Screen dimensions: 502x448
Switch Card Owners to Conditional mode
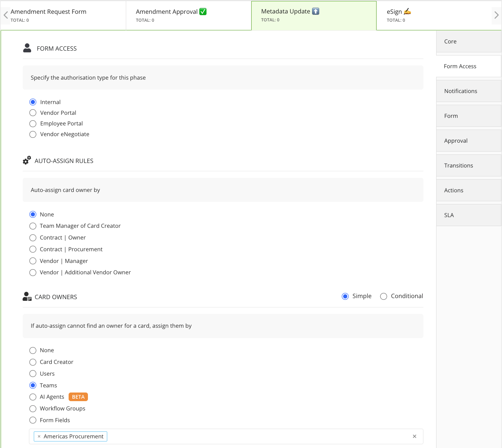click(x=383, y=296)
